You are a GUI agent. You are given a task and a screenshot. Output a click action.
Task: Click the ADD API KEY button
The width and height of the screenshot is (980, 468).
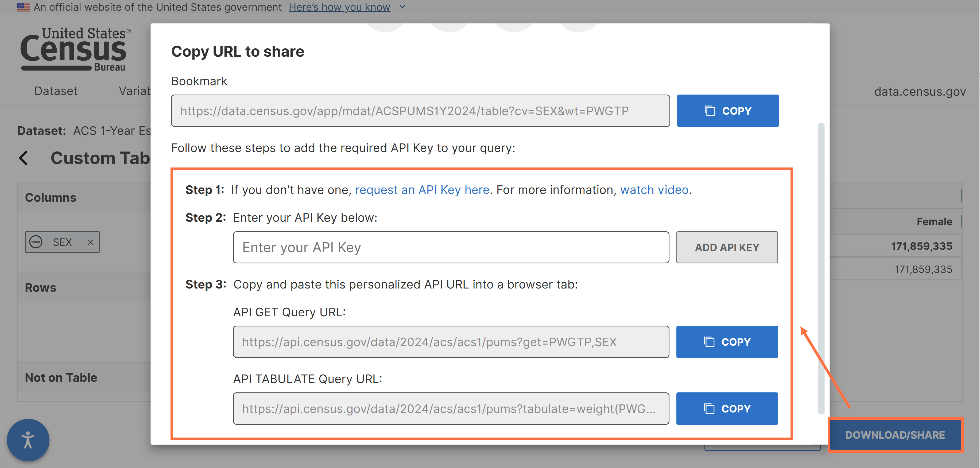[x=727, y=247]
